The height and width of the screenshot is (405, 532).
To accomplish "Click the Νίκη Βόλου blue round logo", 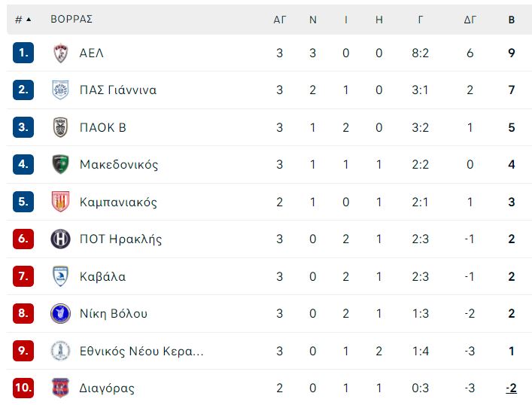I will pos(61,313).
